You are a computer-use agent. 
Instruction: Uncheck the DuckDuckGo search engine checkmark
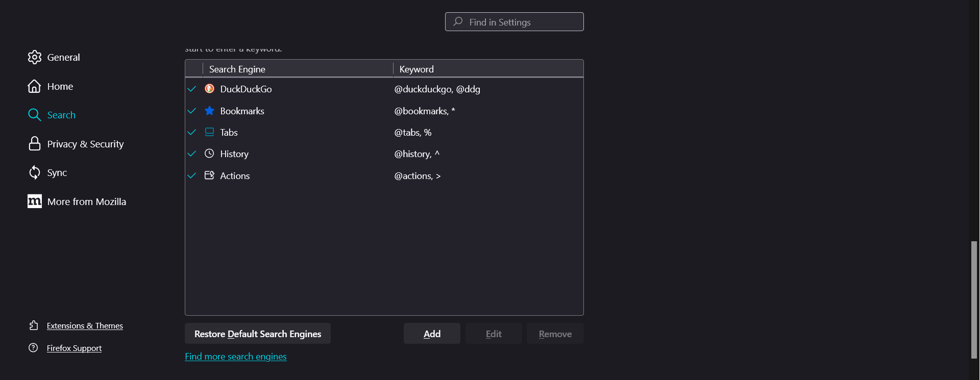point(192,89)
